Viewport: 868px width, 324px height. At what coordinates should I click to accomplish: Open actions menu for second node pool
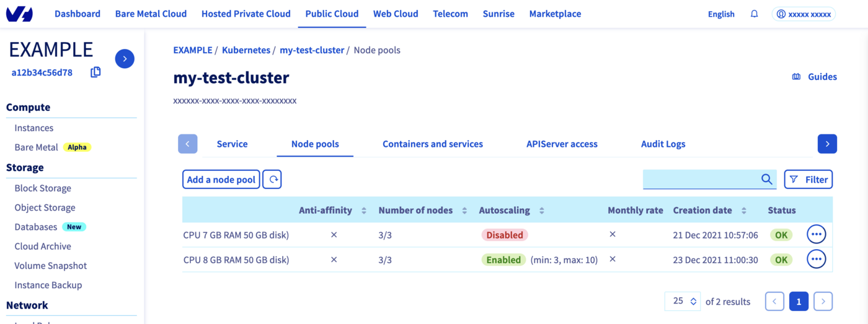[816, 260]
